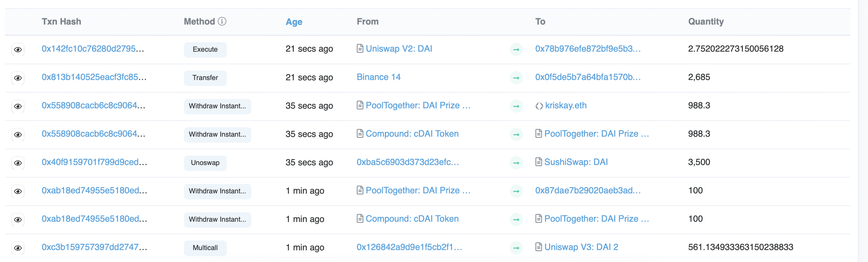Screen dimensions: 868x262
Task: Click green arrow in Multicall row
Action: pos(516,248)
